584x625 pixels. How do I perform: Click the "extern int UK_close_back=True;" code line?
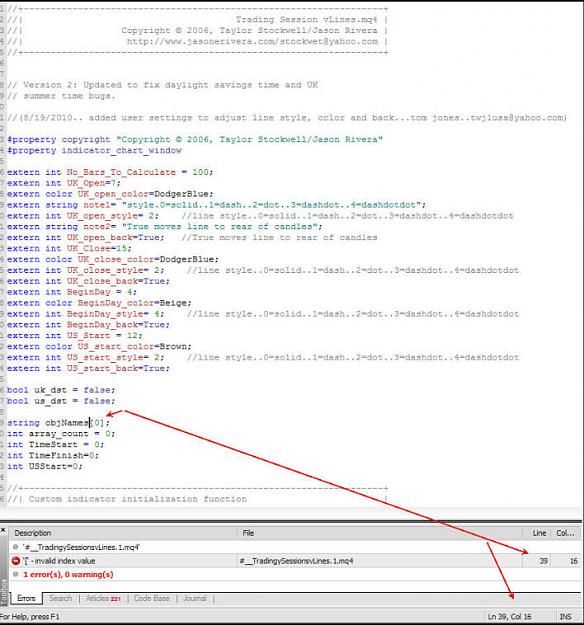[x=88, y=281]
